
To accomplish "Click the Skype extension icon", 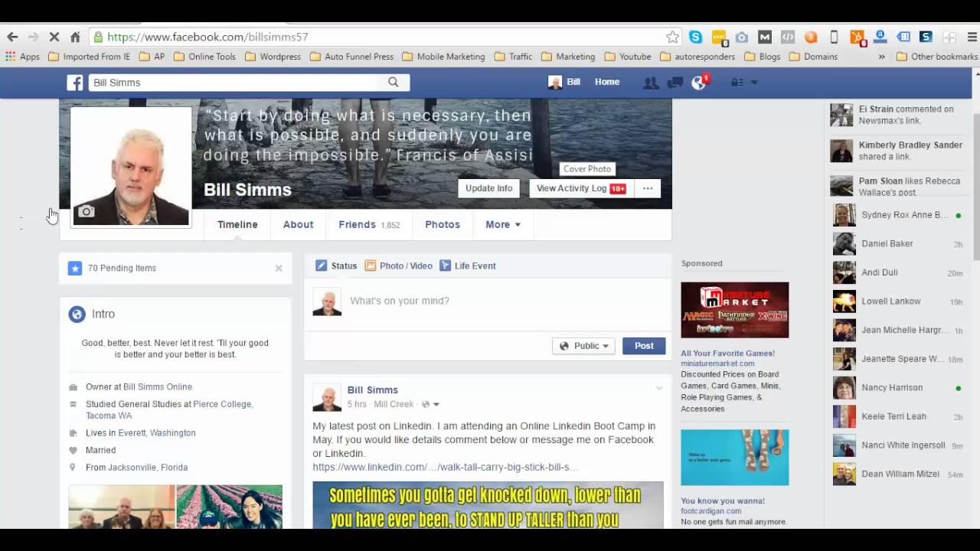I will coord(695,37).
